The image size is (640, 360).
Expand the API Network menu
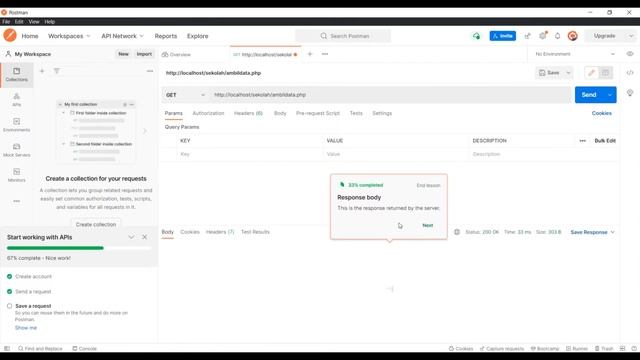[122, 36]
